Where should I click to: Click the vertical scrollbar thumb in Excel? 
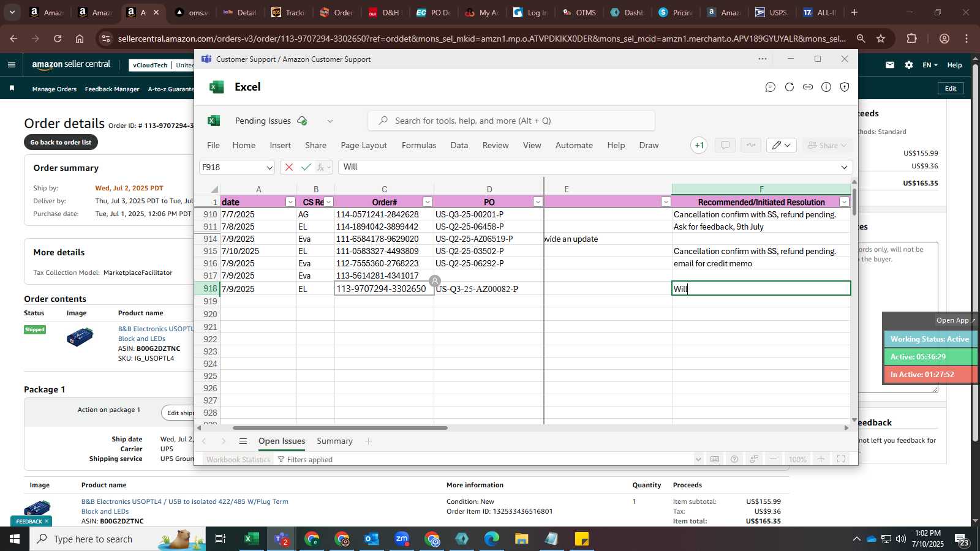(x=854, y=202)
